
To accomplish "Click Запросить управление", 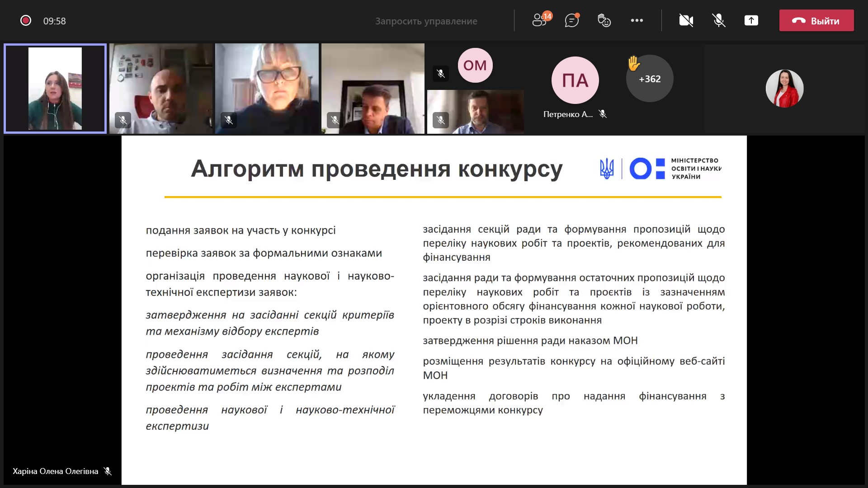I will 426,21.
